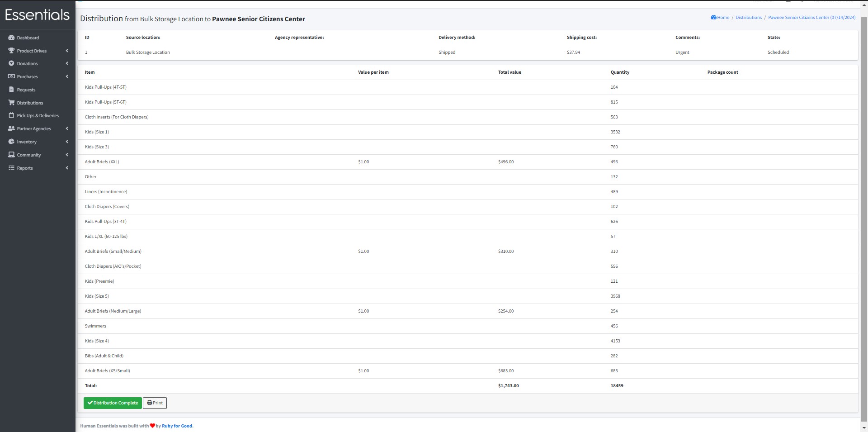The width and height of the screenshot is (868, 432).
Task: Click the Kids L/XL (60-125 lbs) item name
Action: click(106, 236)
